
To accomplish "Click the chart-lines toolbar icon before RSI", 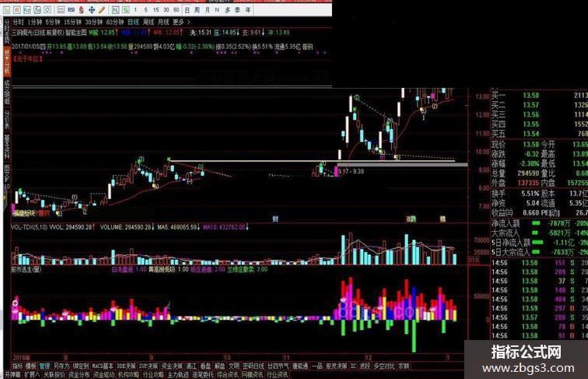I will point(61,10).
